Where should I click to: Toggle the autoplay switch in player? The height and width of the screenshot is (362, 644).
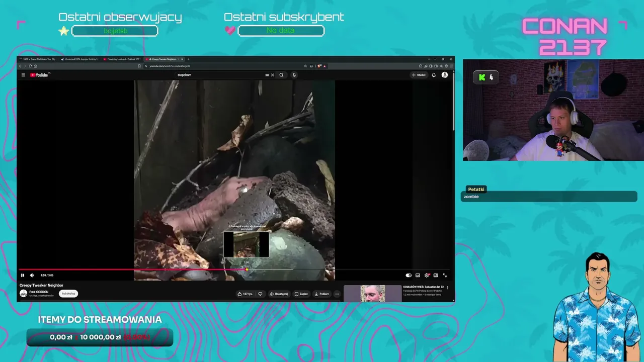pos(409,275)
